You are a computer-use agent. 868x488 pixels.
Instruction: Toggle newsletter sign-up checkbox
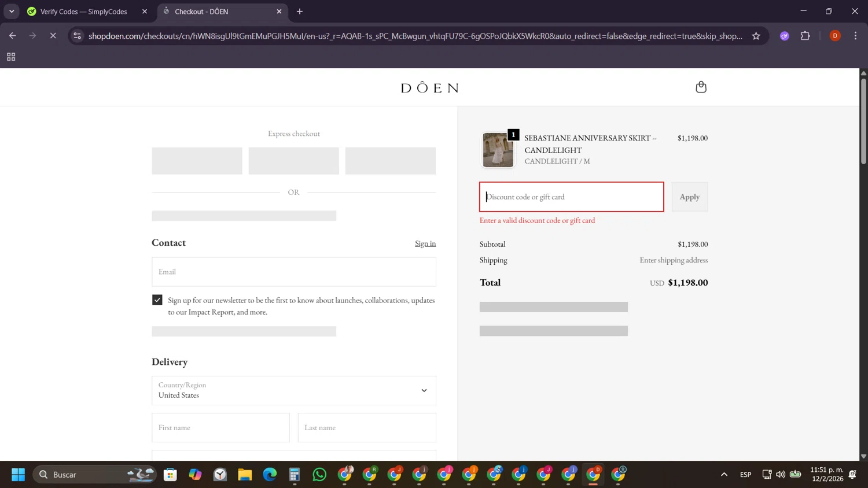pos(157,300)
